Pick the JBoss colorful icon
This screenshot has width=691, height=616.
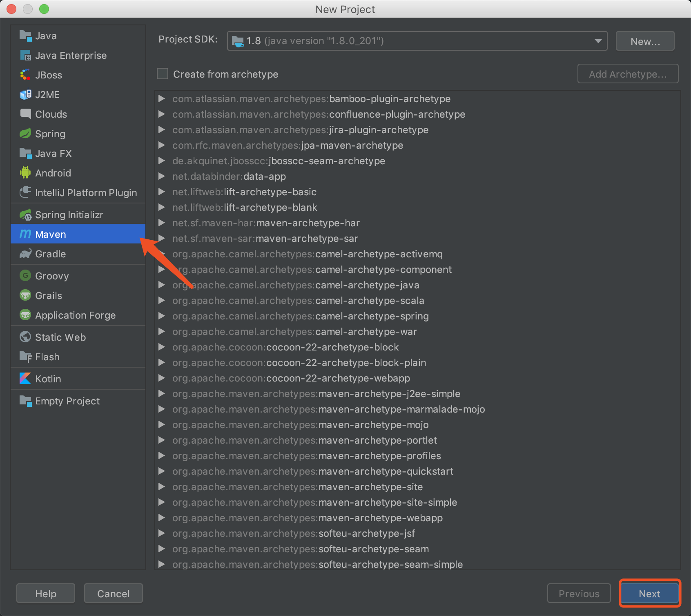tap(25, 75)
